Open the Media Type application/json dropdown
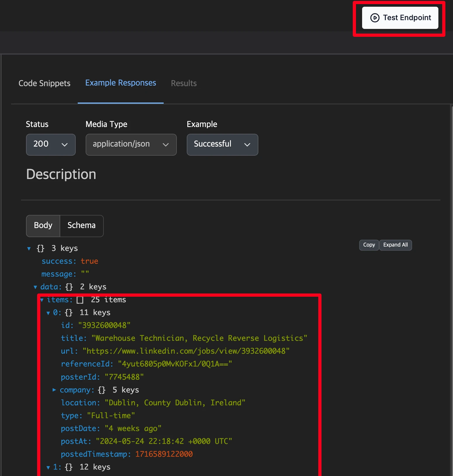The width and height of the screenshot is (453, 476). click(x=131, y=145)
